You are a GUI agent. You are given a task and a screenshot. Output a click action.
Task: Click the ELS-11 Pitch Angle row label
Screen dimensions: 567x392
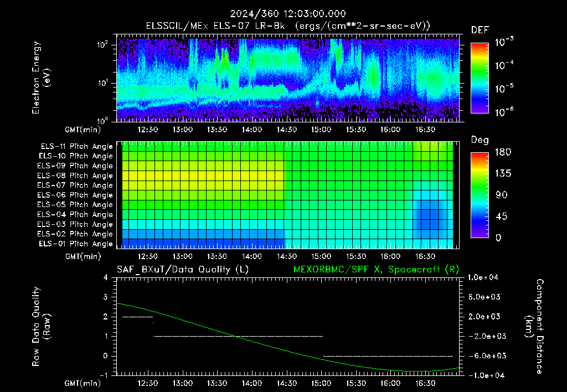tap(76, 147)
